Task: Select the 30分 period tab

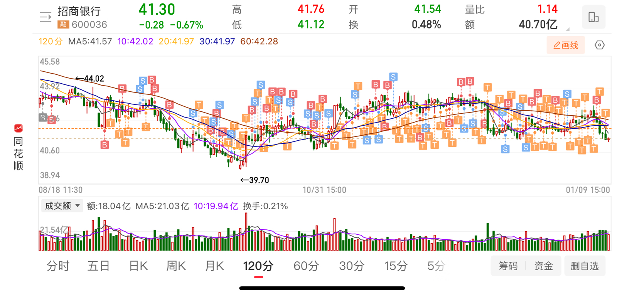Action: [x=352, y=266]
